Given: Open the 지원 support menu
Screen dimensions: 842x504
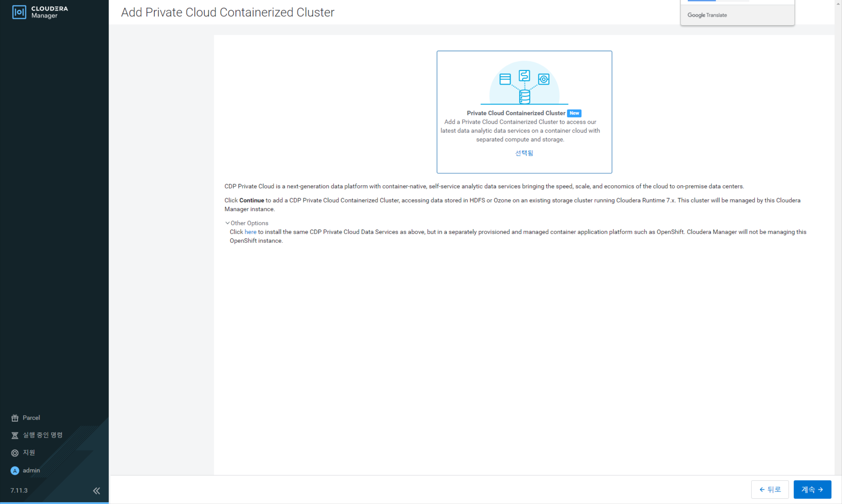Looking at the screenshot, I should point(29,452).
